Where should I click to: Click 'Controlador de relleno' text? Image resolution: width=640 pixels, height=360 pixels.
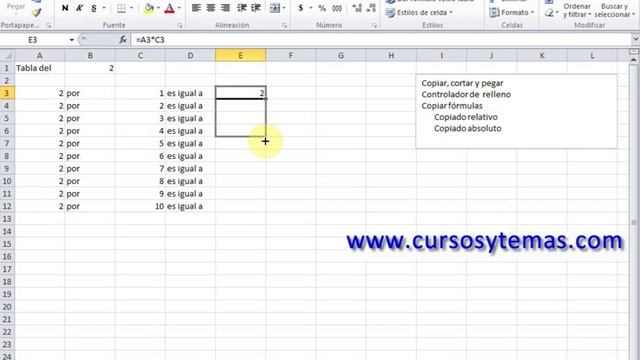click(x=466, y=95)
